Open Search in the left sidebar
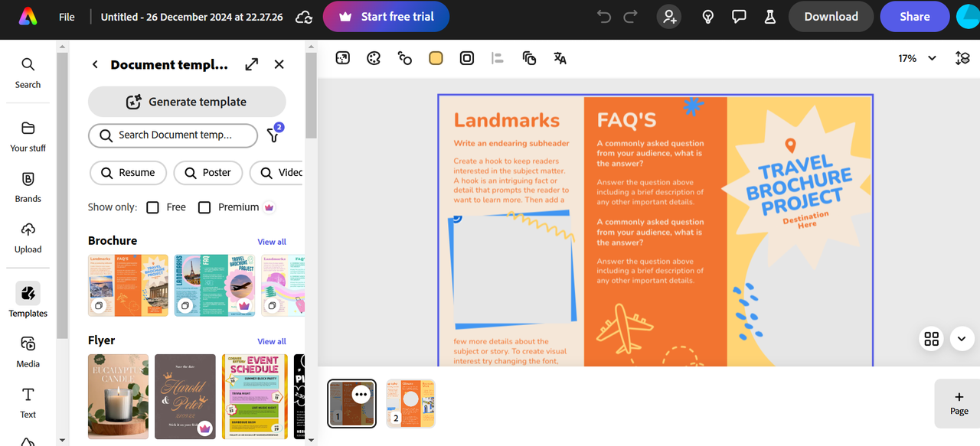Viewport: 980px width, 446px height. (28, 73)
